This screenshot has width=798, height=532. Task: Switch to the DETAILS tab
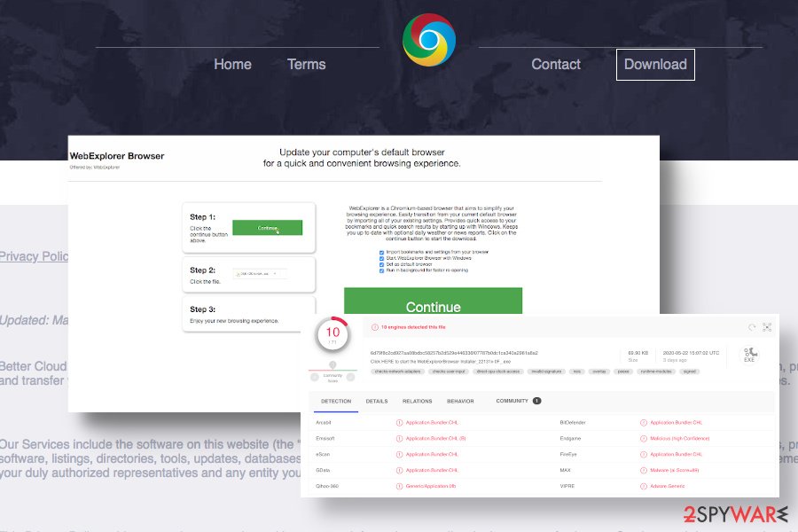point(377,401)
